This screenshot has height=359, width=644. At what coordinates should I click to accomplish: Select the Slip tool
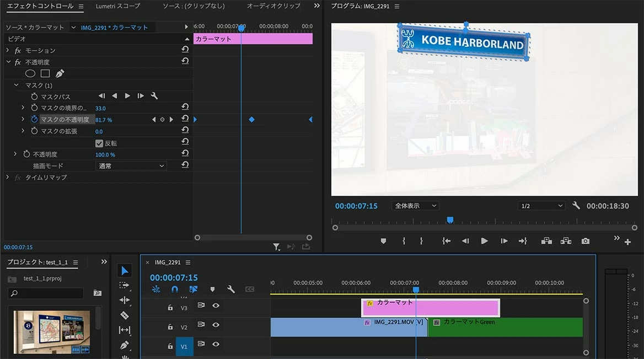coord(125,330)
